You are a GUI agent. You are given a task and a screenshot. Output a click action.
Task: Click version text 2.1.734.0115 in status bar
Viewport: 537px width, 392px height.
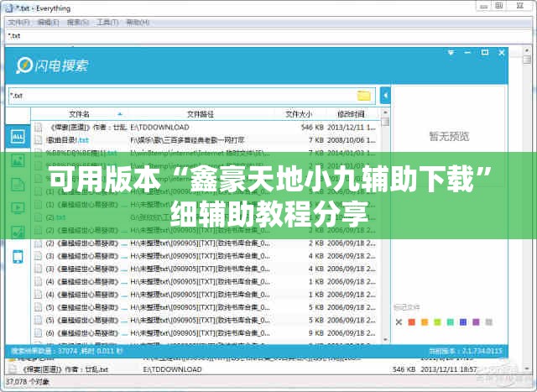466,351
